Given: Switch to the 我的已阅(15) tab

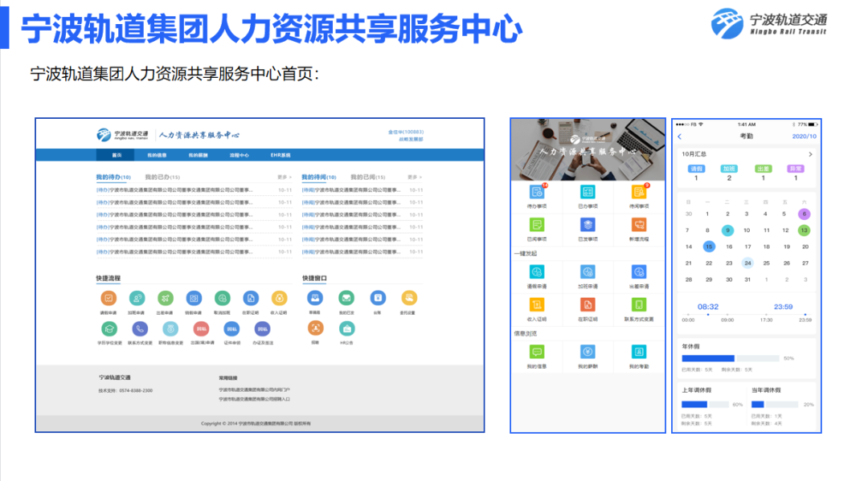Looking at the screenshot, I should (367, 177).
